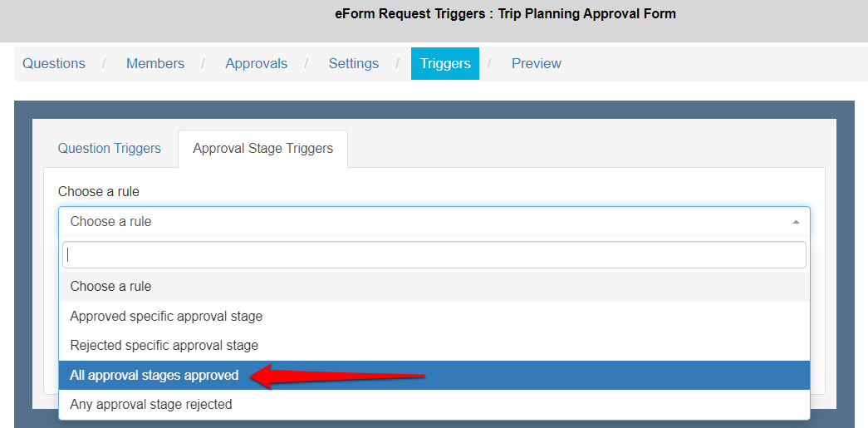Go to the Questions section
Viewport: 868px width, 428px height.
[54, 63]
